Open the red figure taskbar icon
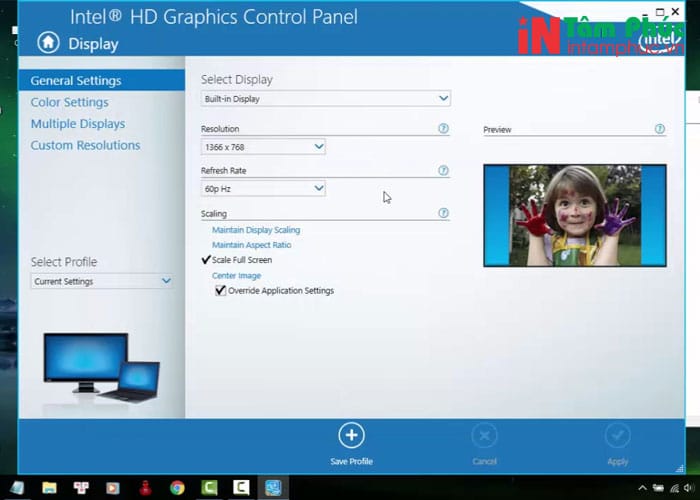Viewport: 700px width, 500px height. click(x=145, y=488)
